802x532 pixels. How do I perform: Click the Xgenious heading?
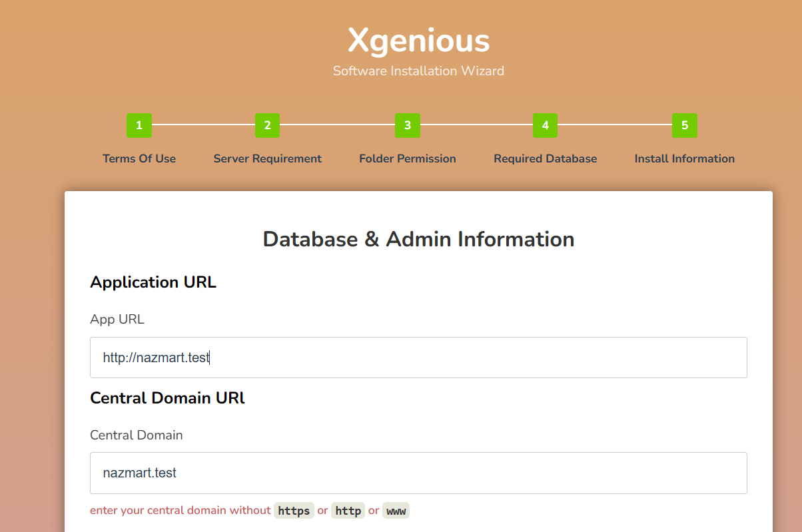pyautogui.click(x=418, y=41)
